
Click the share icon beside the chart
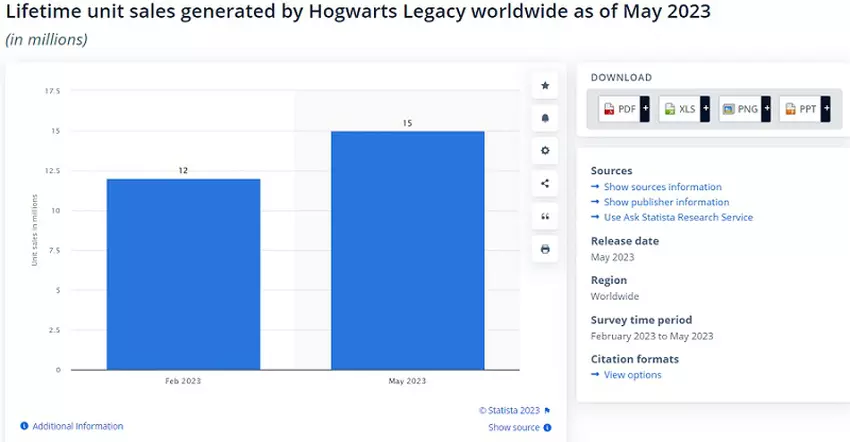click(x=545, y=183)
